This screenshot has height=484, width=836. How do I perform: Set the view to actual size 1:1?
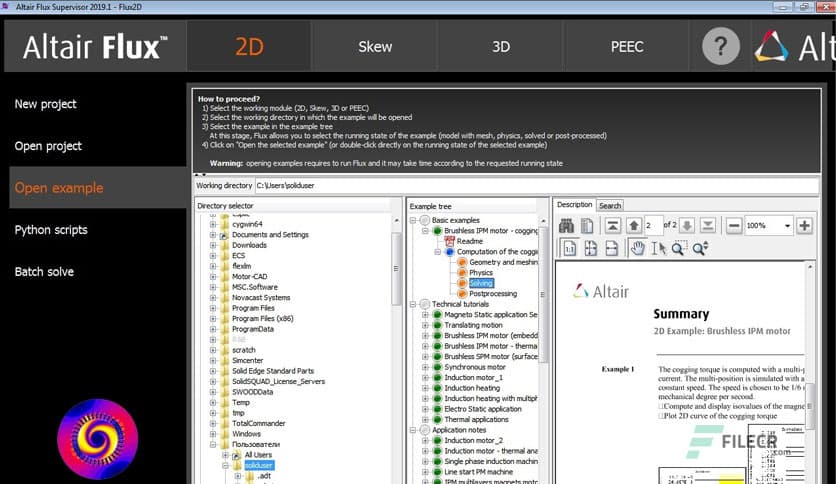click(x=567, y=248)
